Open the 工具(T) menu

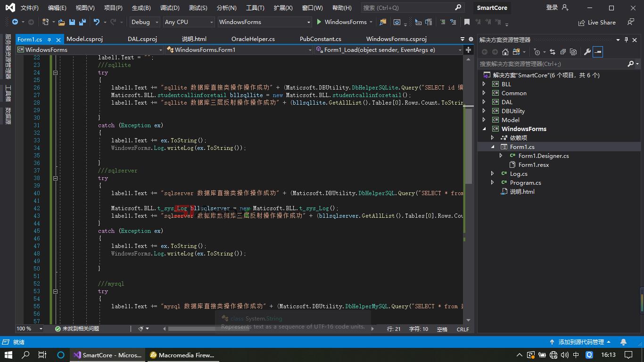pyautogui.click(x=255, y=8)
